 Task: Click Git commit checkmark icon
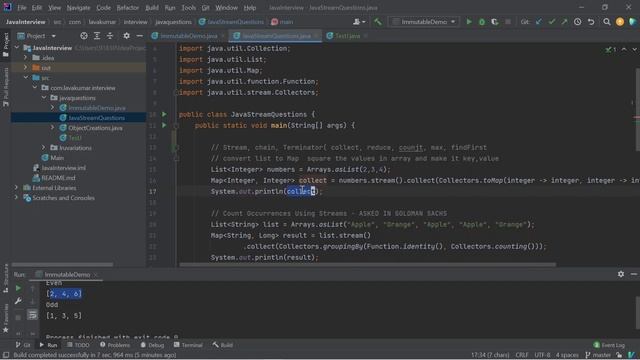tap(552, 22)
